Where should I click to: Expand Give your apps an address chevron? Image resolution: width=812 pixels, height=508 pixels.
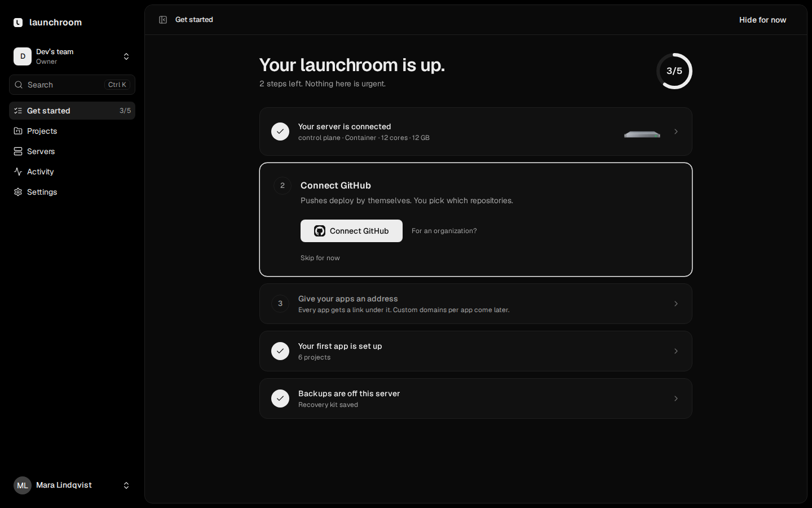coord(676,304)
